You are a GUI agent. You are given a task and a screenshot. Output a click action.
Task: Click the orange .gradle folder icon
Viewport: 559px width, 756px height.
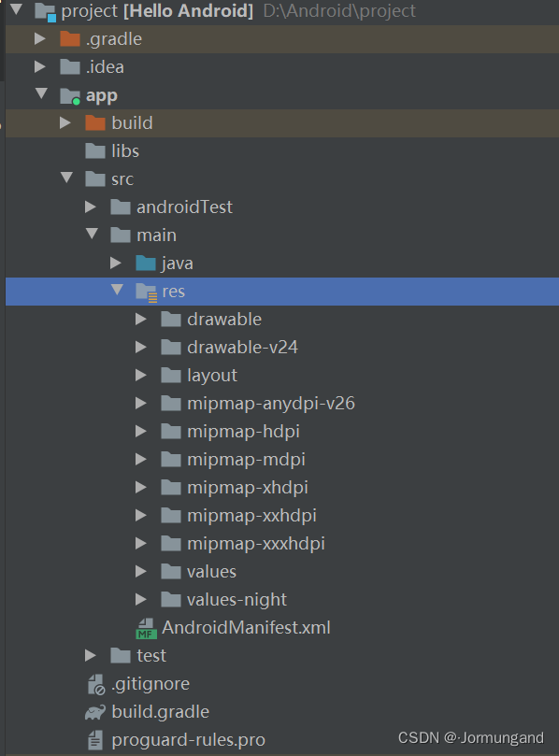[70, 39]
